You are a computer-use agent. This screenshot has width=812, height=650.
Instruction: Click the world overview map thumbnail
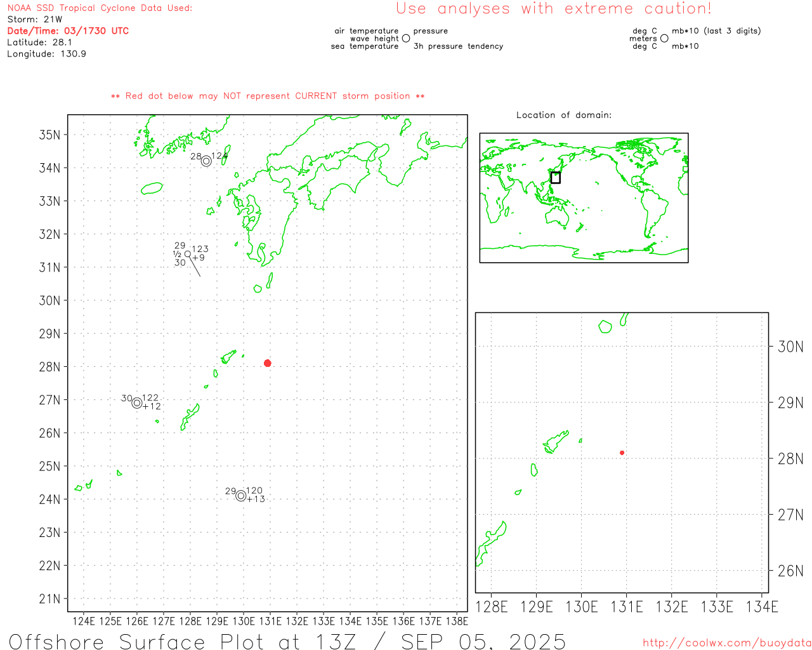tap(584, 198)
